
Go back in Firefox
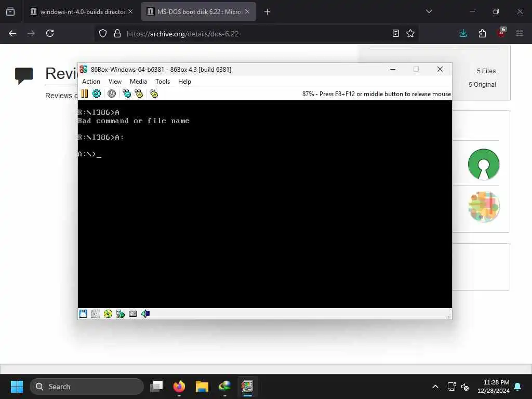[x=12, y=33]
